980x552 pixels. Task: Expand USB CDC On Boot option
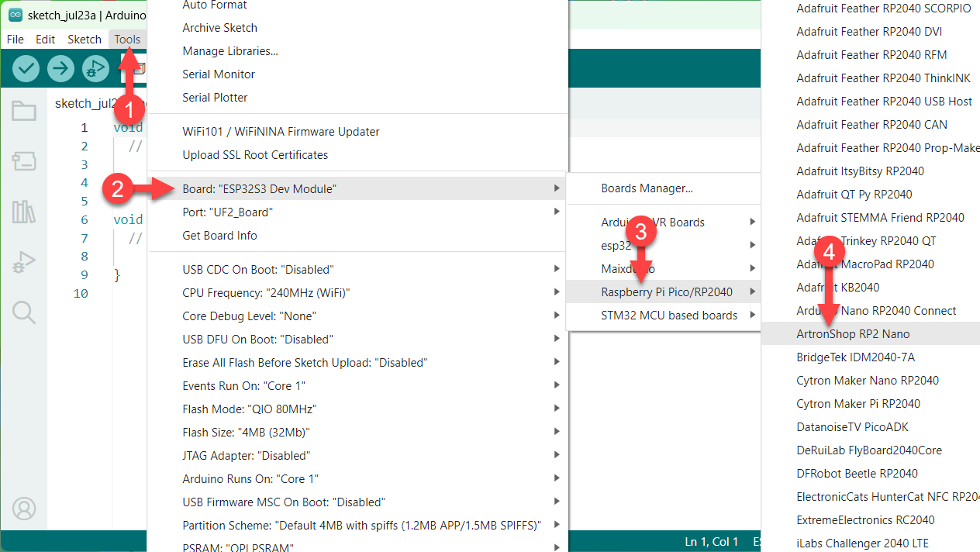pyautogui.click(x=357, y=270)
